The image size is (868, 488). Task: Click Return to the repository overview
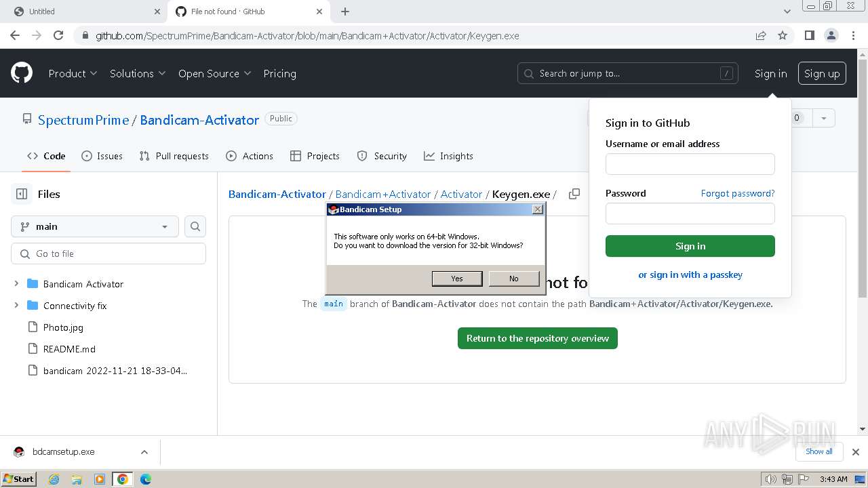[538, 338]
